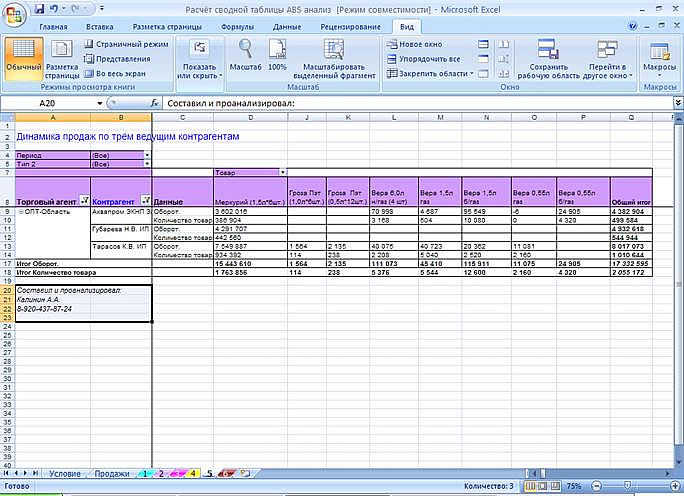684x496 pixels.
Task: Enable Page Break Preview (Страничный режим)
Action: [x=126, y=44]
